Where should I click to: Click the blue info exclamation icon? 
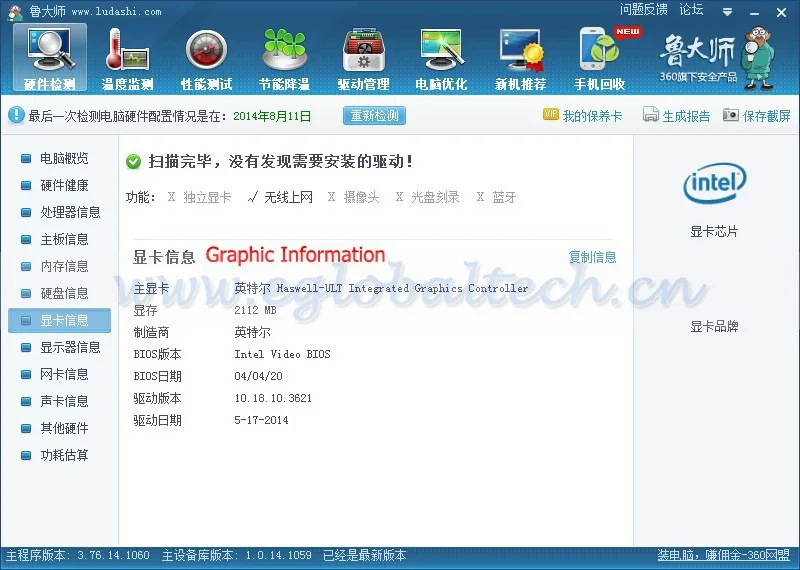[16, 115]
